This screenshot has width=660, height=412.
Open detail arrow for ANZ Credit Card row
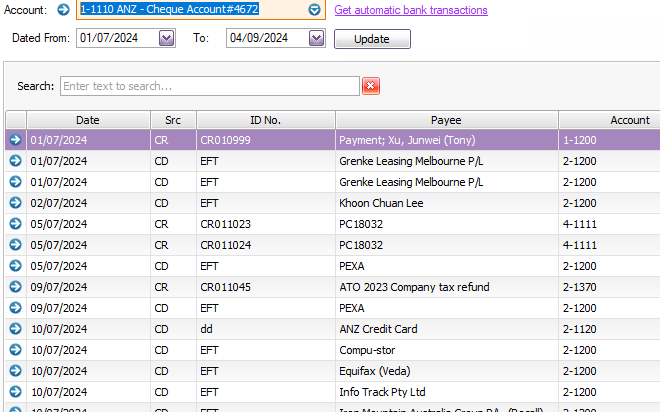pyautogui.click(x=16, y=329)
